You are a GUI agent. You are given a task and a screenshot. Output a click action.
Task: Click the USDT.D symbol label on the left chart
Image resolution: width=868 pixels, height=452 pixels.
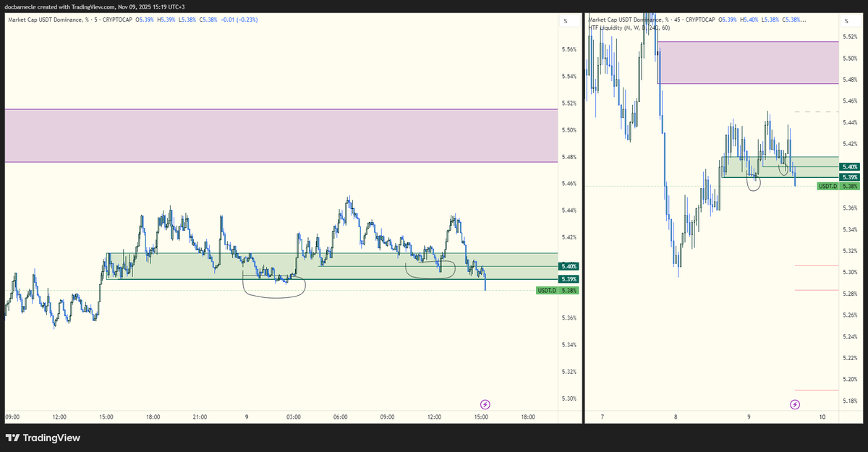(x=546, y=291)
